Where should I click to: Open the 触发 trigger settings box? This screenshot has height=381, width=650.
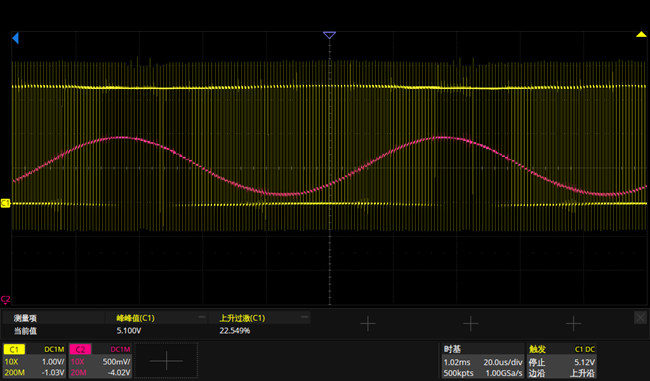tap(561, 360)
